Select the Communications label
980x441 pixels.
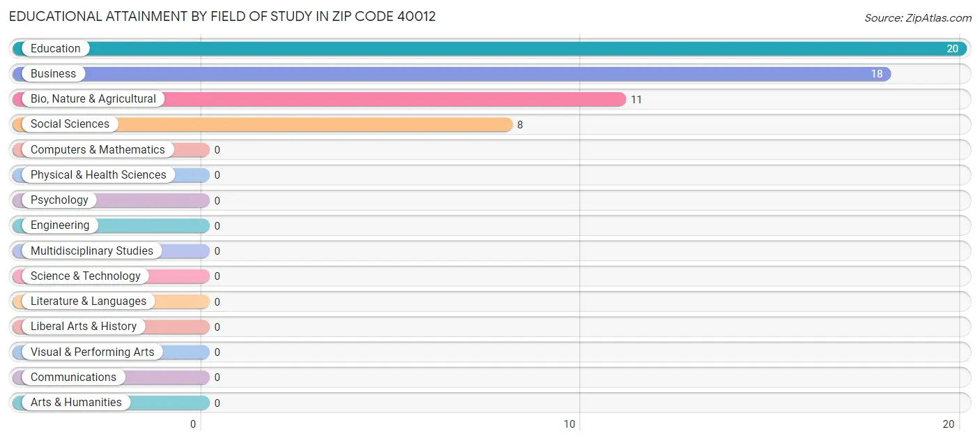click(x=73, y=377)
